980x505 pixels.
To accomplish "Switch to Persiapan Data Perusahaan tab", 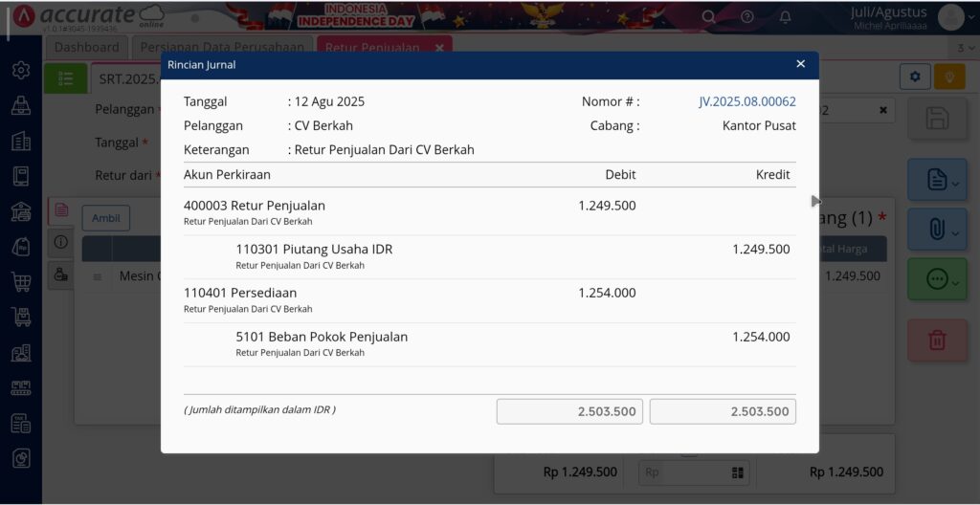I will pos(222,47).
